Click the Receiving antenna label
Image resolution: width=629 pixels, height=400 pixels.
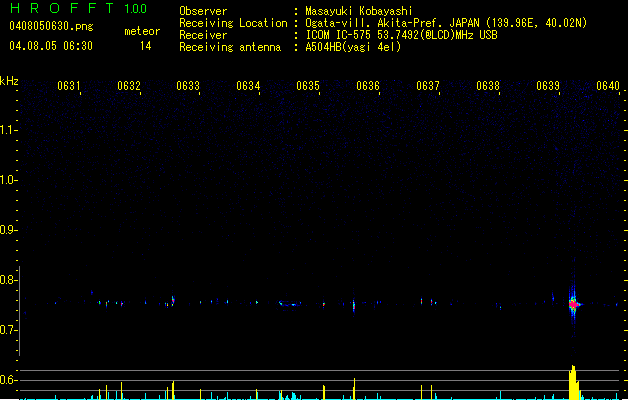tap(230, 47)
